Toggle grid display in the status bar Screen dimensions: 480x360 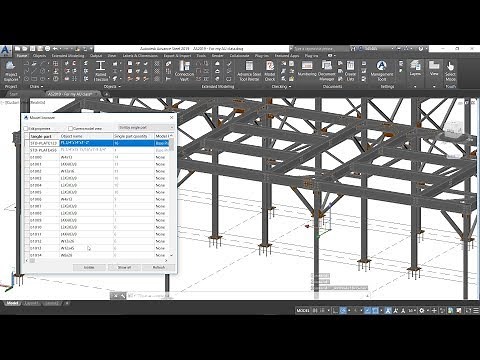pos(315,311)
